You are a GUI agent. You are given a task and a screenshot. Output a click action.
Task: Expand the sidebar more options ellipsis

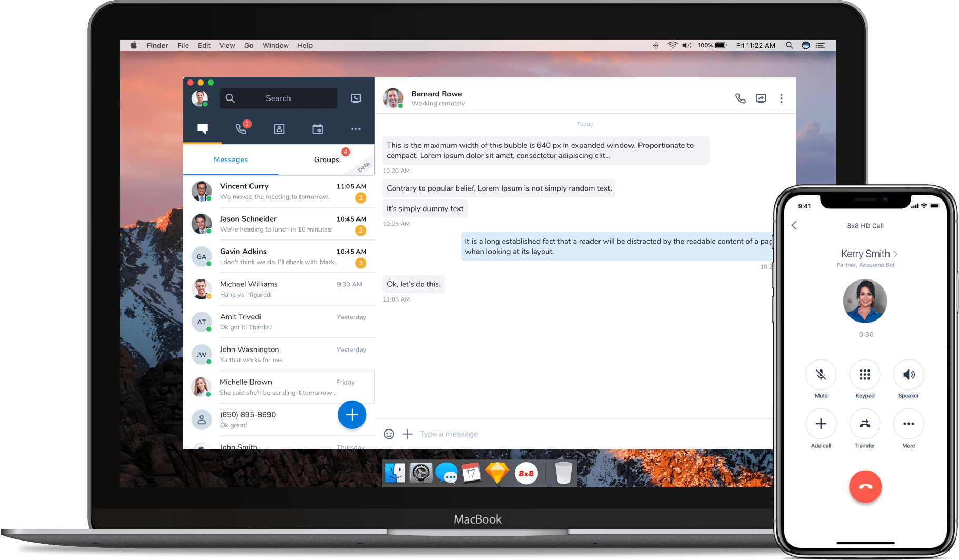pos(356,129)
